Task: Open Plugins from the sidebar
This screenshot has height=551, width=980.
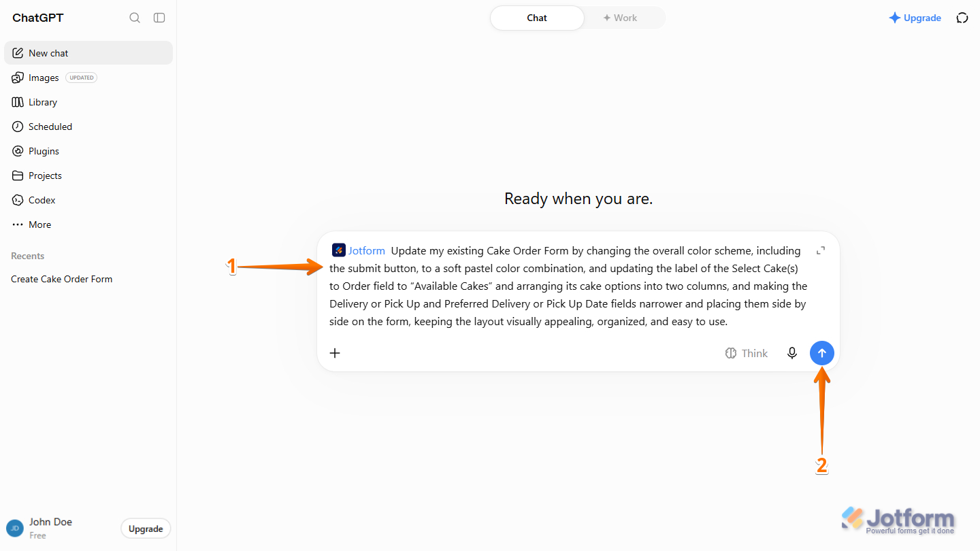Action: [x=88, y=151]
